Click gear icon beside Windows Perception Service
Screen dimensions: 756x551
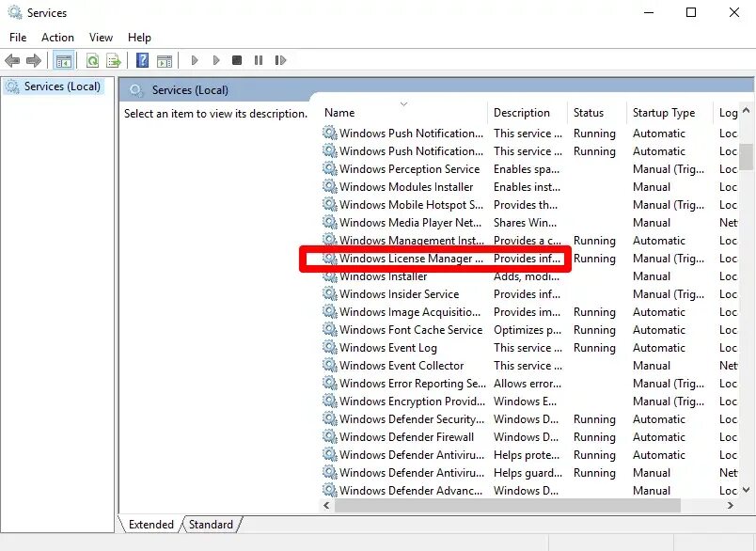pyautogui.click(x=330, y=168)
